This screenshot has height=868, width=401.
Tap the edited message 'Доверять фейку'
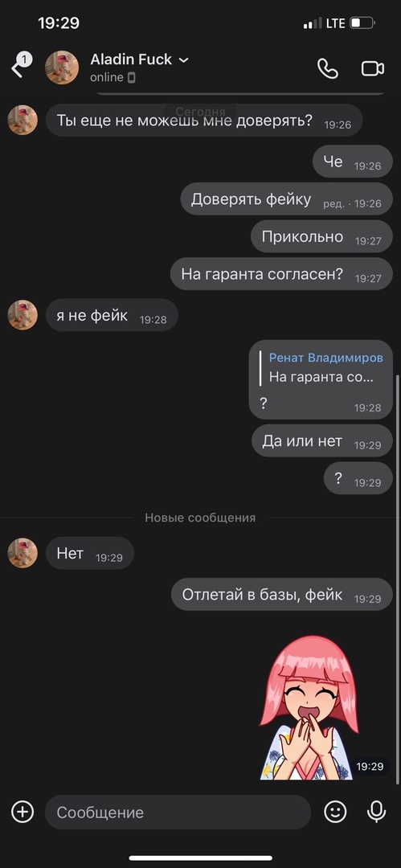point(286,199)
